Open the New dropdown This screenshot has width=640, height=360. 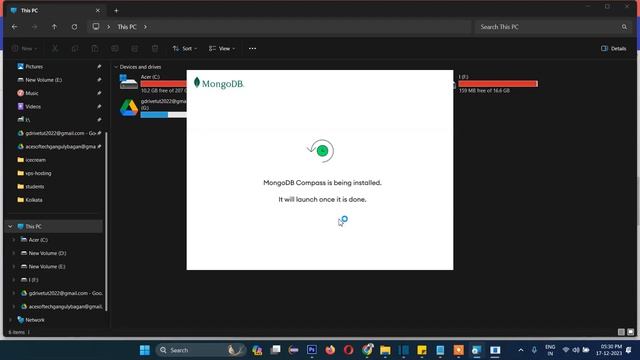tap(24, 49)
